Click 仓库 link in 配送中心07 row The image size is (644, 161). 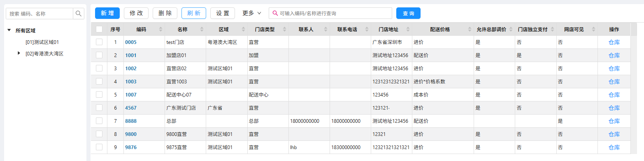point(614,95)
